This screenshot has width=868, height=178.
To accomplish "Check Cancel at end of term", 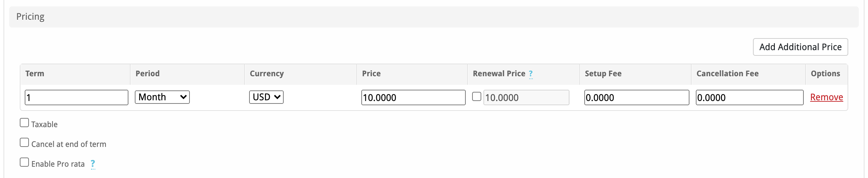I will pyautogui.click(x=24, y=143).
